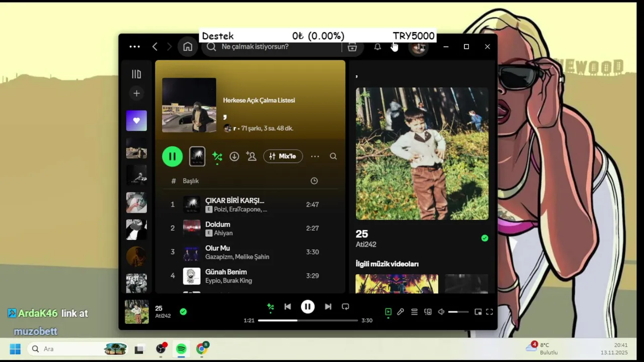Screen dimensions: 644x362
Task: Open OBS icon on taskbar
Action: click(x=161, y=349)
